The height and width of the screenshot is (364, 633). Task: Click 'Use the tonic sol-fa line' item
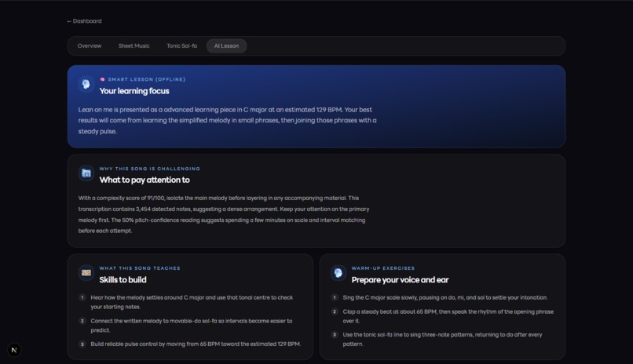[442, 339]
